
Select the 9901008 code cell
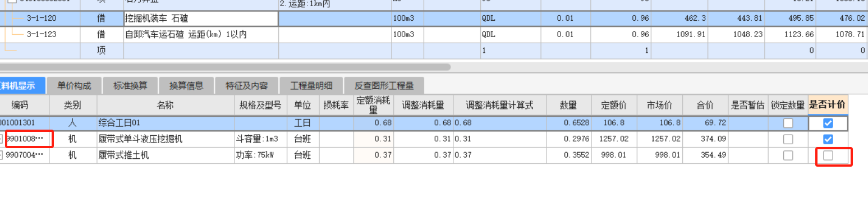point(25,139)
